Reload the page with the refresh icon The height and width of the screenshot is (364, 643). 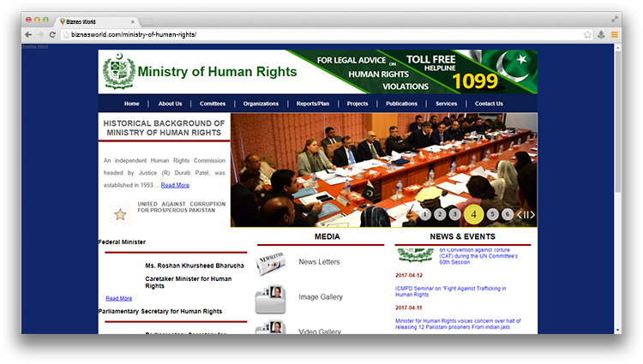coord(53,34)
